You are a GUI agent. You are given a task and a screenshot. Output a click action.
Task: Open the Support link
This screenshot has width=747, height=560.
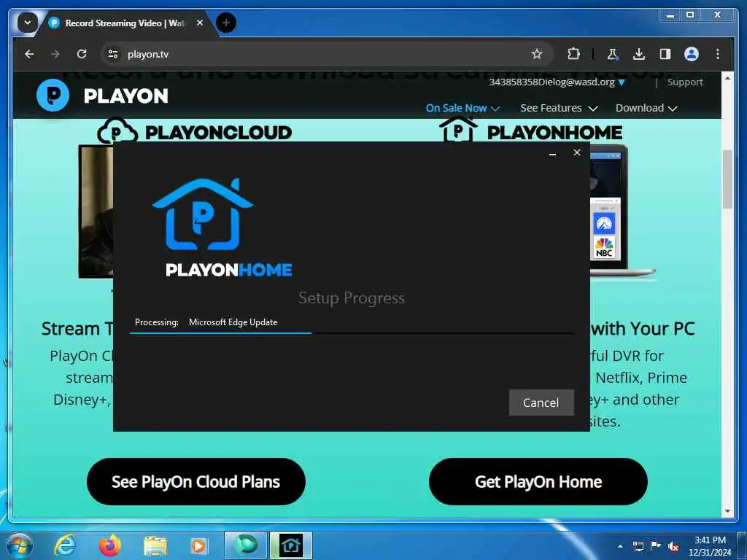tap(684, 82)
